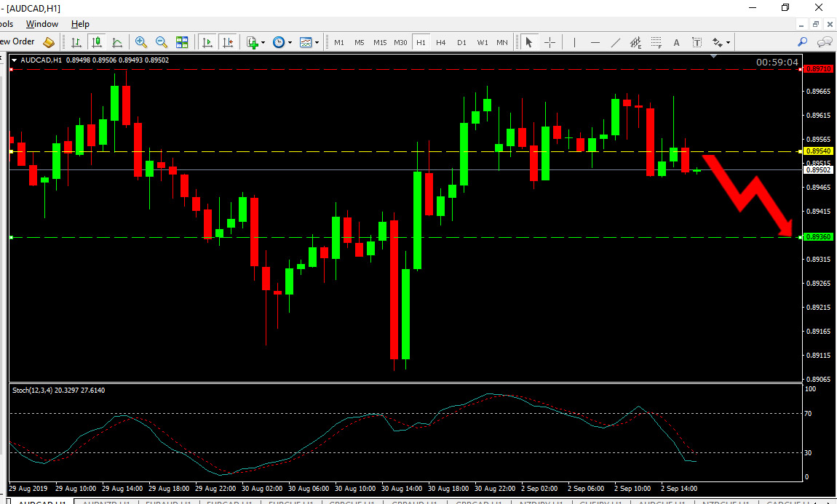Toggle chart shift button
The image size is (837, 504).
tap(228, 42)
